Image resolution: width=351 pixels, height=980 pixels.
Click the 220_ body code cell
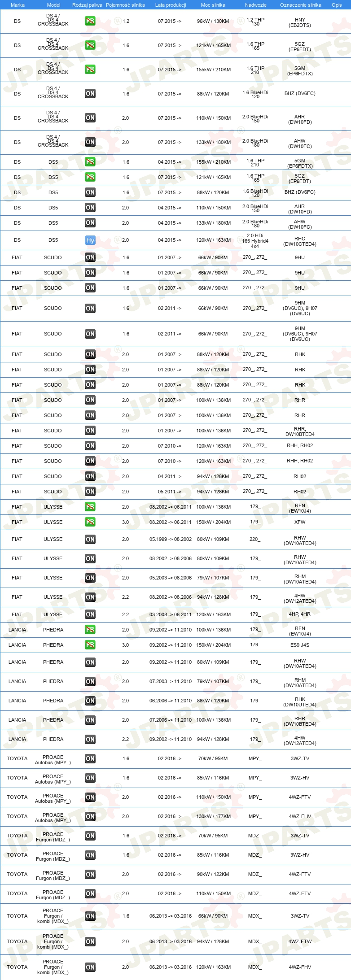tap(255, 540)
